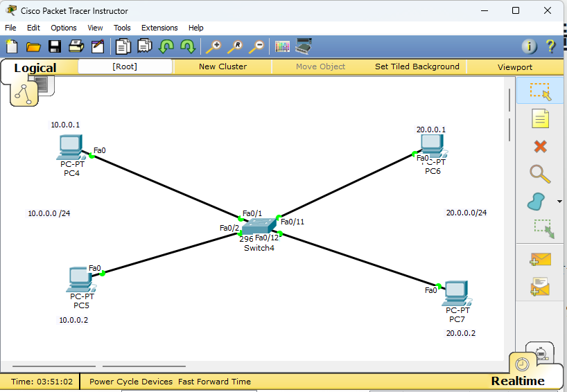Zoom in with the plus magnifier
567x392 pixels.
click(x=213, y=47)
